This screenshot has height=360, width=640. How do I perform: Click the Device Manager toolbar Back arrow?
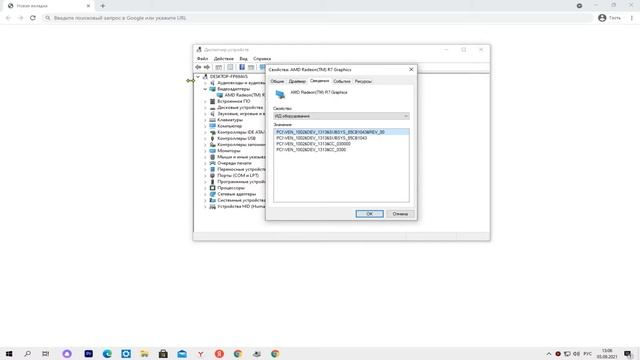[198, 67]
